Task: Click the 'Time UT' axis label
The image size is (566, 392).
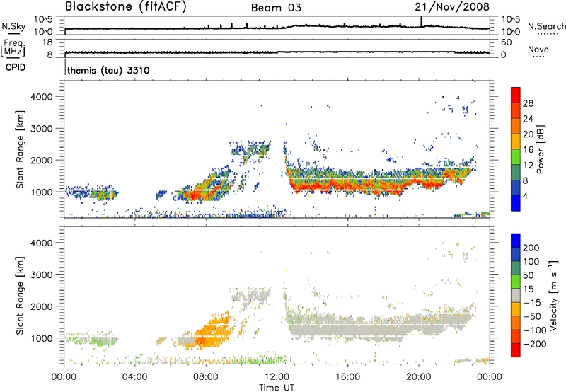Action: (x=277, y=388)
